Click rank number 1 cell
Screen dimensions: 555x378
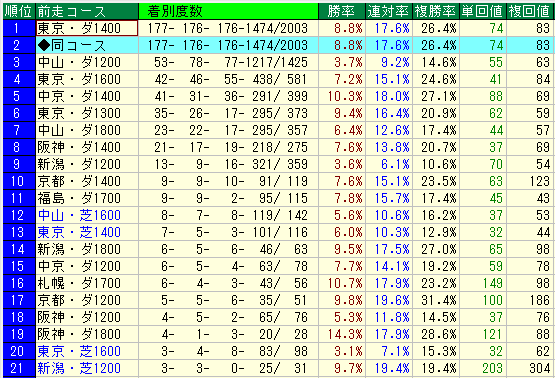19,28
